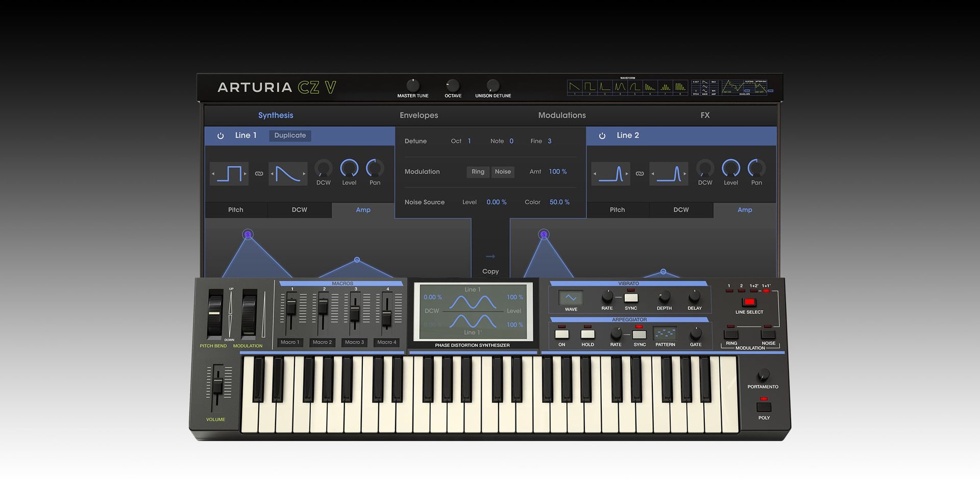Click the Macro 4 label button

tap(387, 342)
